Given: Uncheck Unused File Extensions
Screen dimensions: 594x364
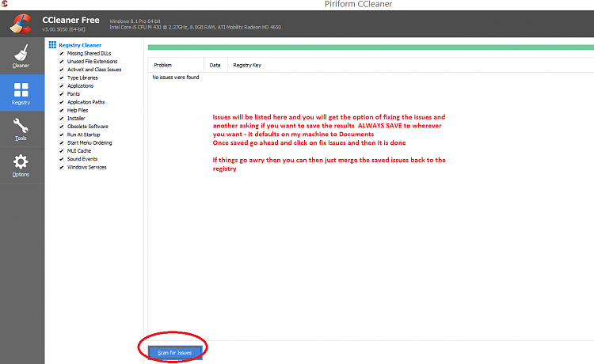Looking at the screenshot, I should click(61, 61).
